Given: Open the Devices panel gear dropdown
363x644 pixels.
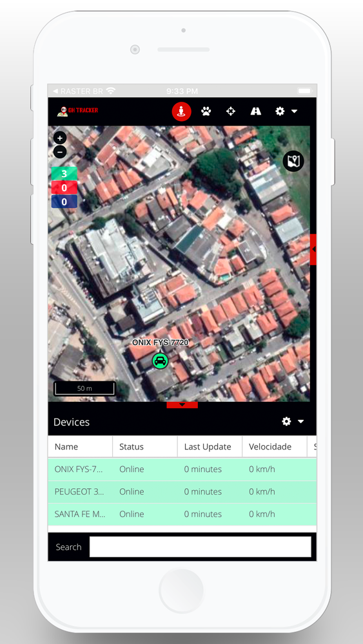Looking at the screenshot, I should [x=293, y=421].
